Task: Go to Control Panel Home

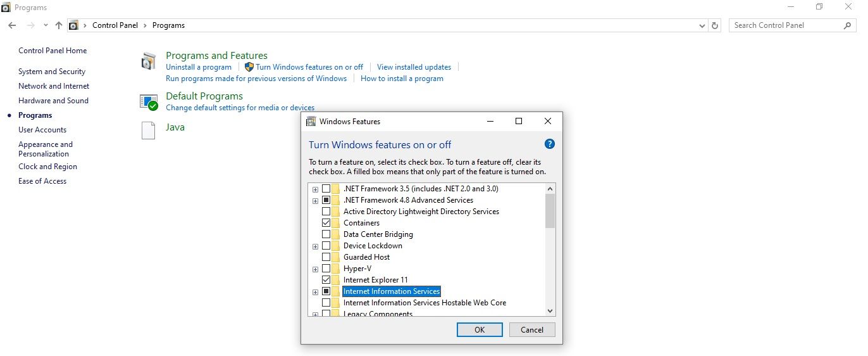Action: click(53, 51)
